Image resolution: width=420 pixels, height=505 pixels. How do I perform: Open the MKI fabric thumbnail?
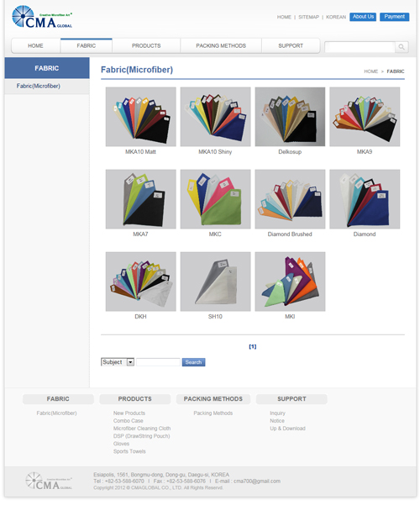(290, 281)
